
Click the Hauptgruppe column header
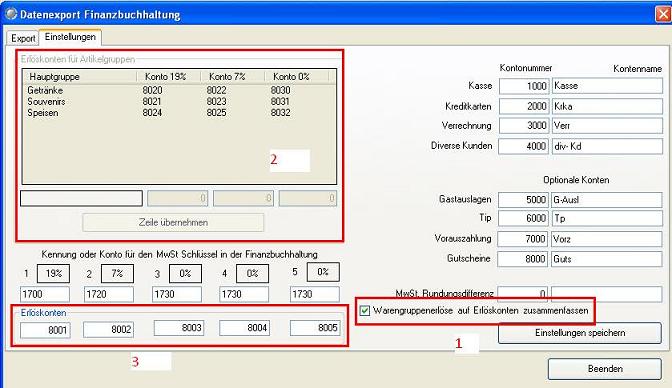coord(80,77)
